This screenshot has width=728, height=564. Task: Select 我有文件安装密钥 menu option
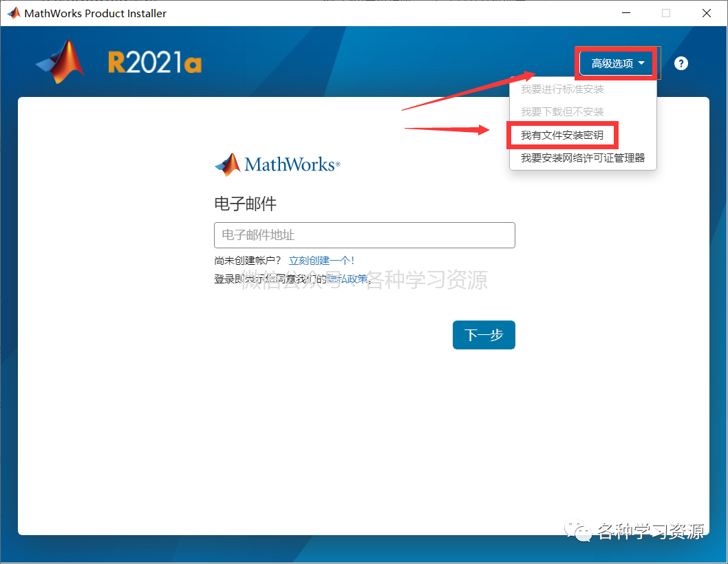[x=561, y=135]
